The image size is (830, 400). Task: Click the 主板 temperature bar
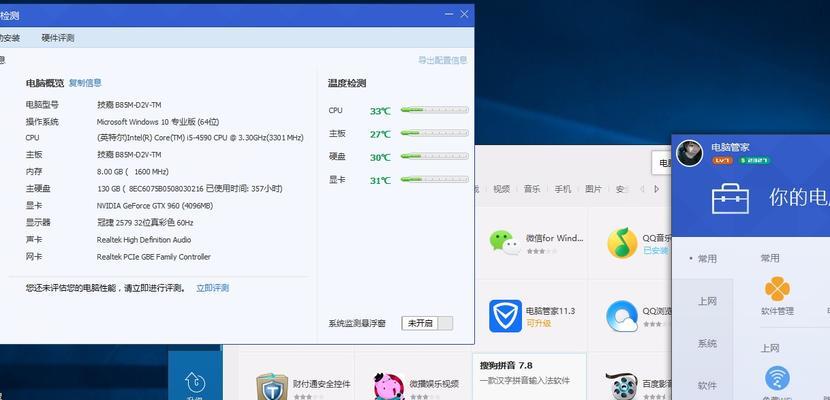coord(435,133)
